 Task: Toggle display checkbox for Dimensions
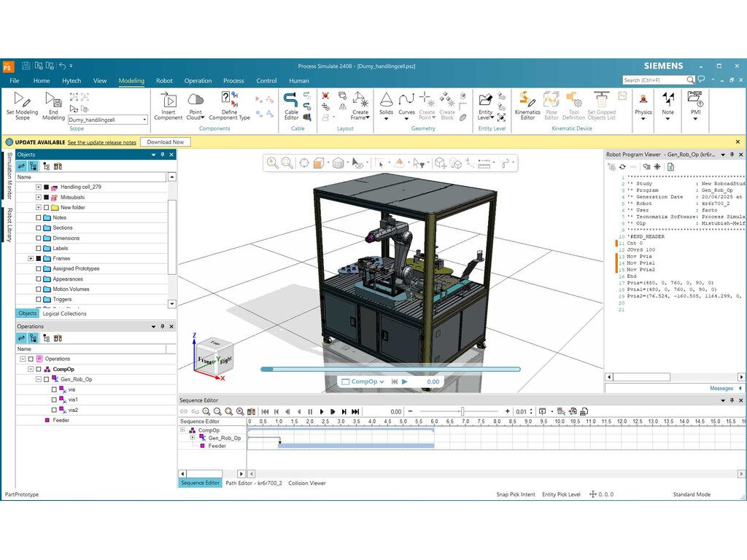click(39, 238)
